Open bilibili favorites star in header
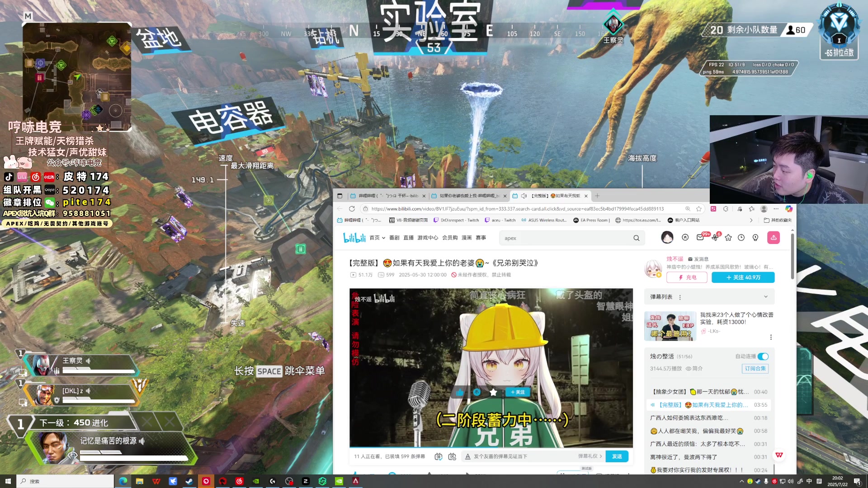868x488 pixels. 728,238
